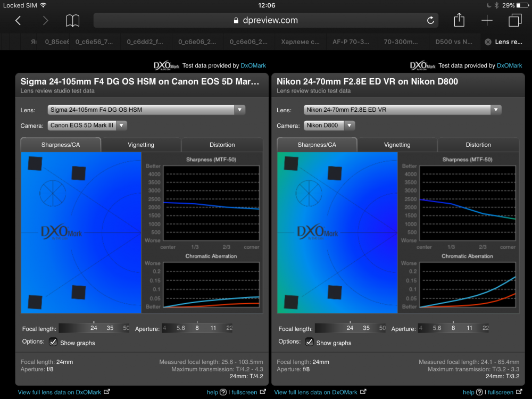Click the Nikon sharpness field map image

(x=337, y=233)
